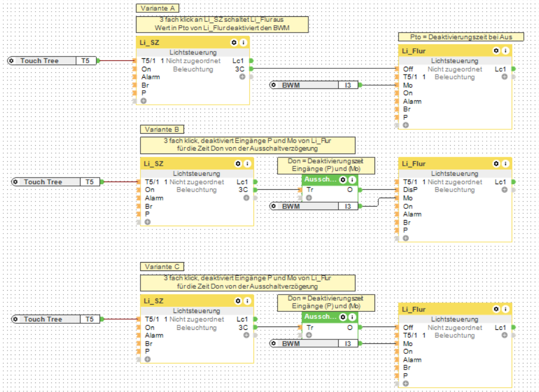The height and width of the screenshot is (392, 539).
Task: Click gear on Variante B BWM input
Action: [x=274, y=206]
